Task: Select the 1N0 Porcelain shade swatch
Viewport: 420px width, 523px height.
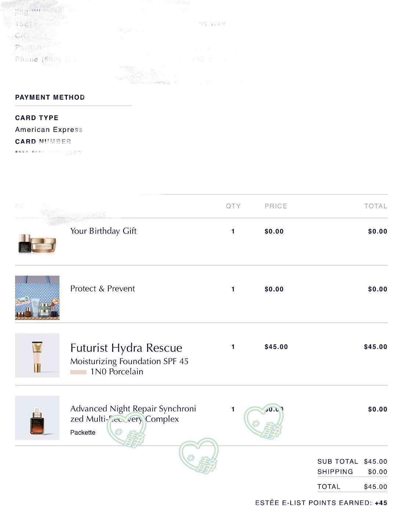Action: [78, 372]
